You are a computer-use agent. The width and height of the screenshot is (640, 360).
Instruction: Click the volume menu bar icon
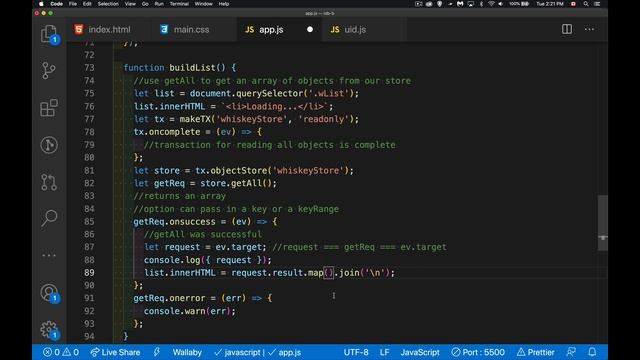click(501, 4)
